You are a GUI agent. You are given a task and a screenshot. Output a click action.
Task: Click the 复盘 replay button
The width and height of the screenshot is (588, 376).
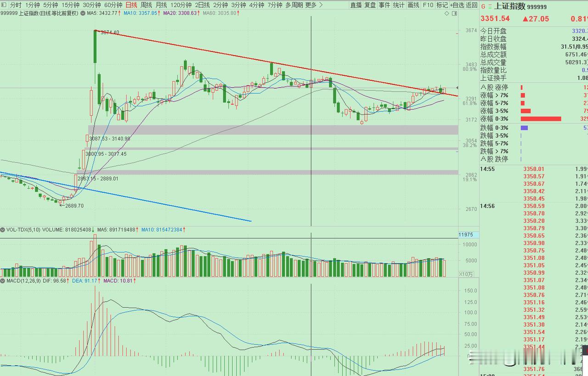[x=370, y=5]
